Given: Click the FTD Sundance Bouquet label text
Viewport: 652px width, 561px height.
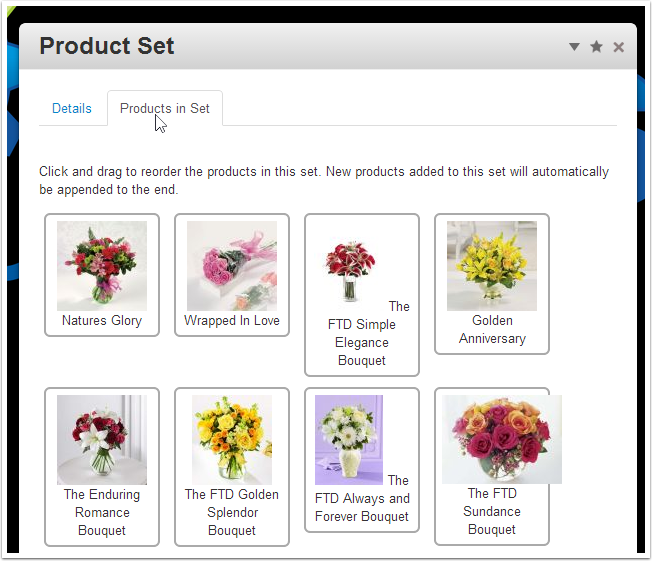Looking at the screenshot, I should (492, 511).
